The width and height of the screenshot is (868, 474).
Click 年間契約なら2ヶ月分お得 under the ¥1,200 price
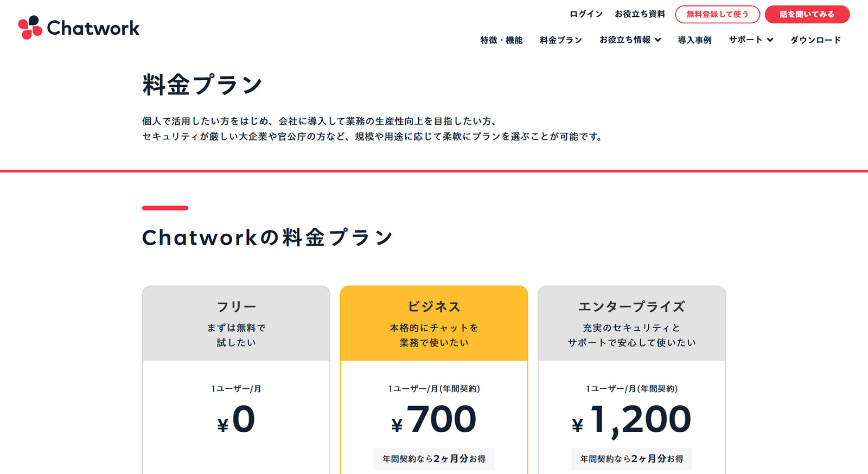(x=631, y=459)
